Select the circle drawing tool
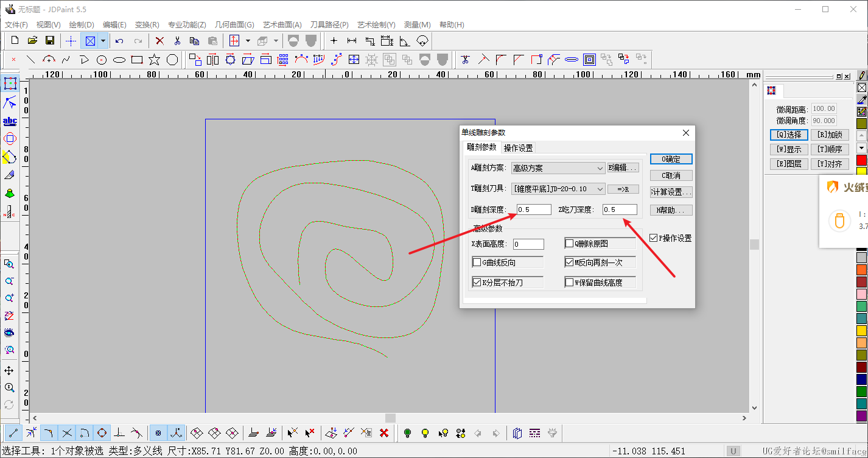Viewport: 868px width, 458px height. 102,59
